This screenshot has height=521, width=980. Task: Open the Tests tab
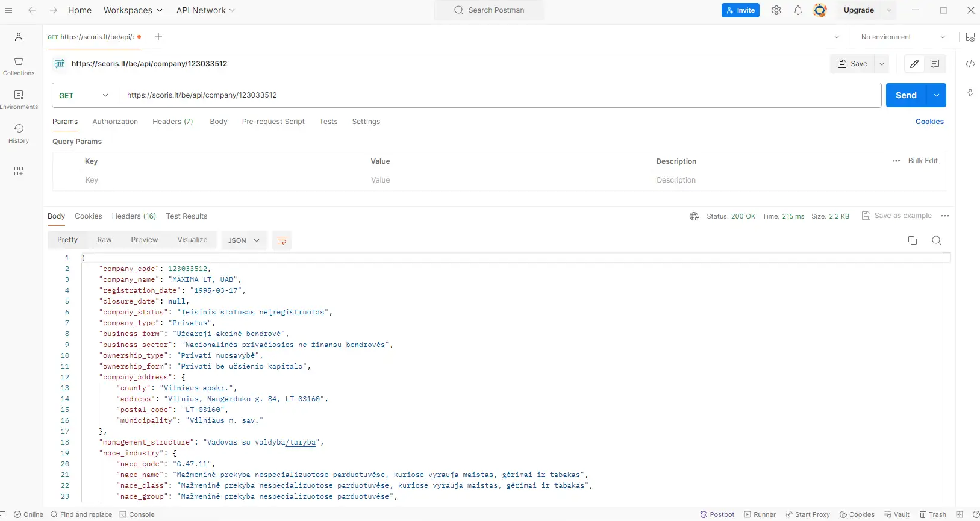328,122
